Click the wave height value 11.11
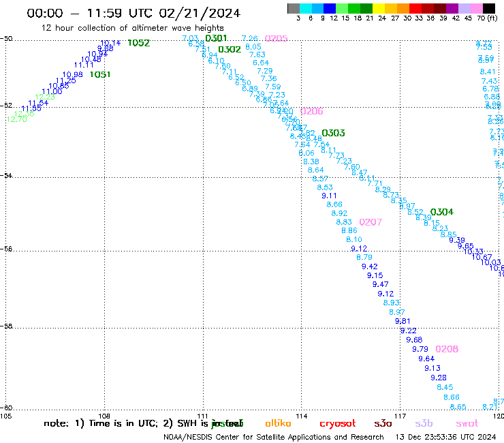Screen dimensions: 504x443 point(84,65)
